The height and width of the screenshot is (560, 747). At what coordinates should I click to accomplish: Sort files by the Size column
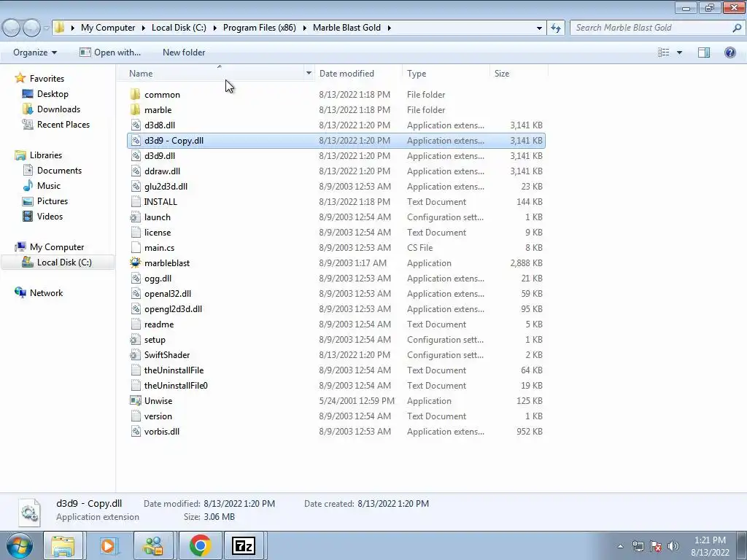[x=502, y=74]
